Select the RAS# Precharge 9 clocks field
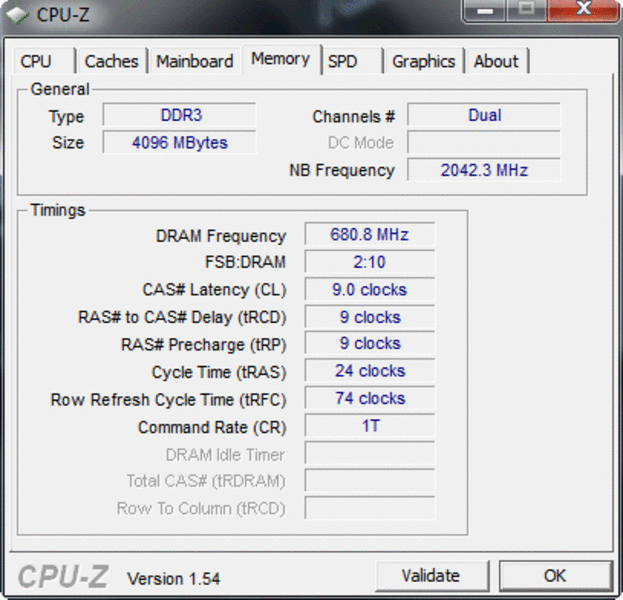 370,343
